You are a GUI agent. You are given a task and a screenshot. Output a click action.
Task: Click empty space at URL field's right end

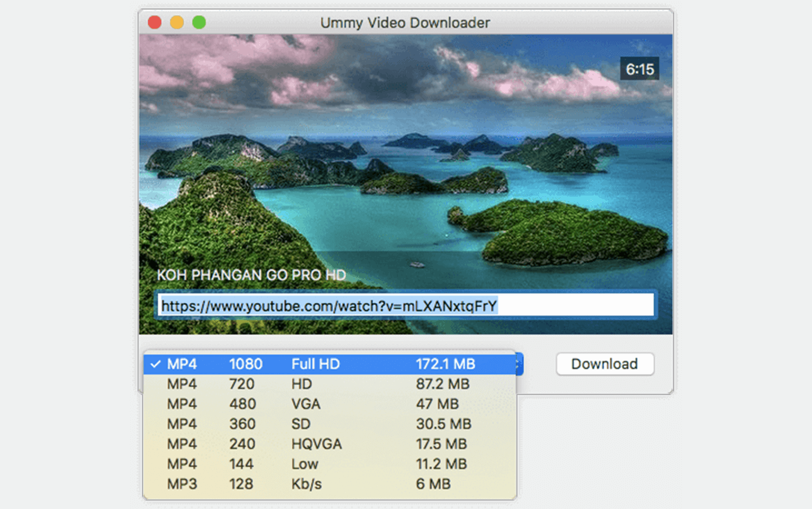[578, 306]
